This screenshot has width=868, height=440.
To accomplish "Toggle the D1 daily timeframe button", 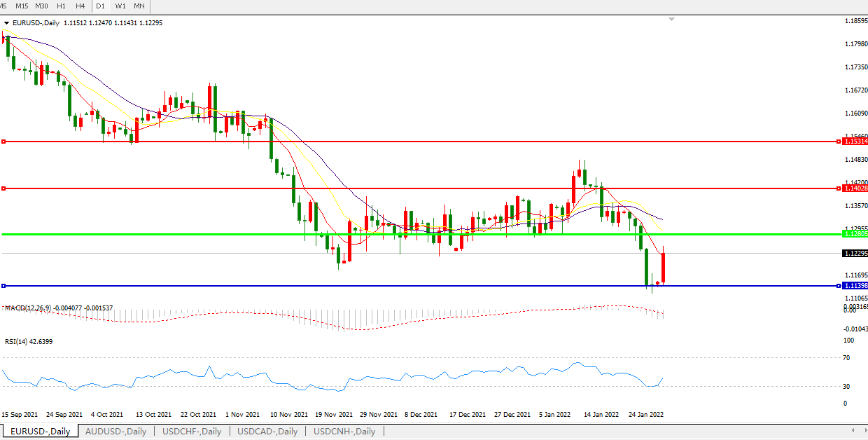I will point(101,6).
